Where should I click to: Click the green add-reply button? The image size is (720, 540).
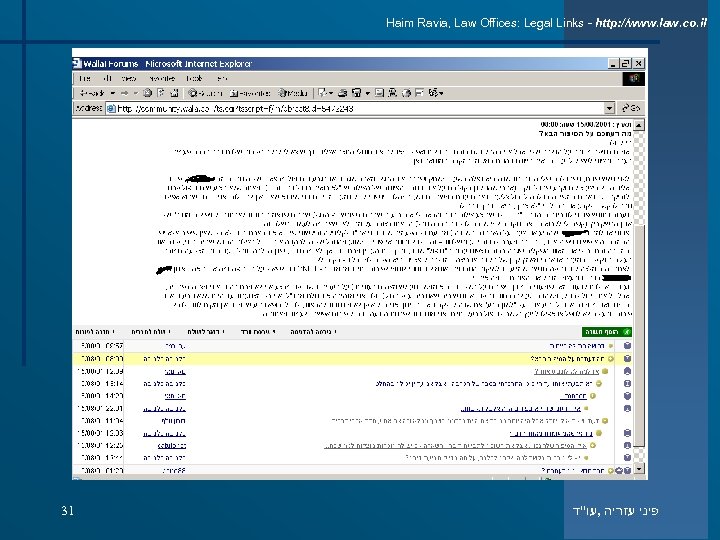point(607,332)
